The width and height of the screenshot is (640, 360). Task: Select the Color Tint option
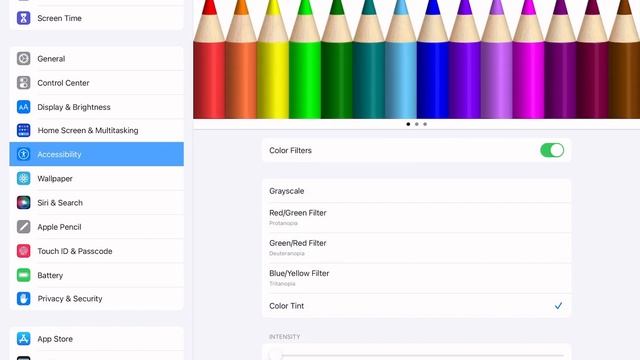click(x=416, y=306)
